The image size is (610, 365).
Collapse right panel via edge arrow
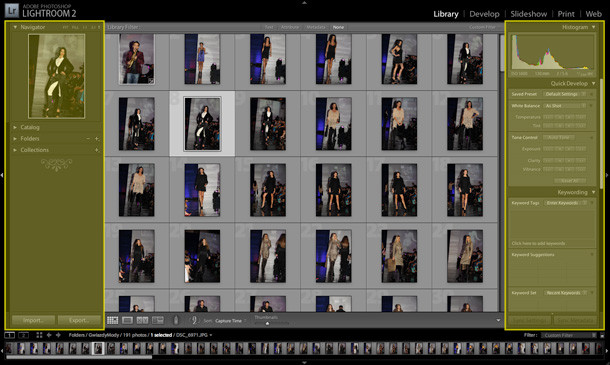(x=608, y=175)
